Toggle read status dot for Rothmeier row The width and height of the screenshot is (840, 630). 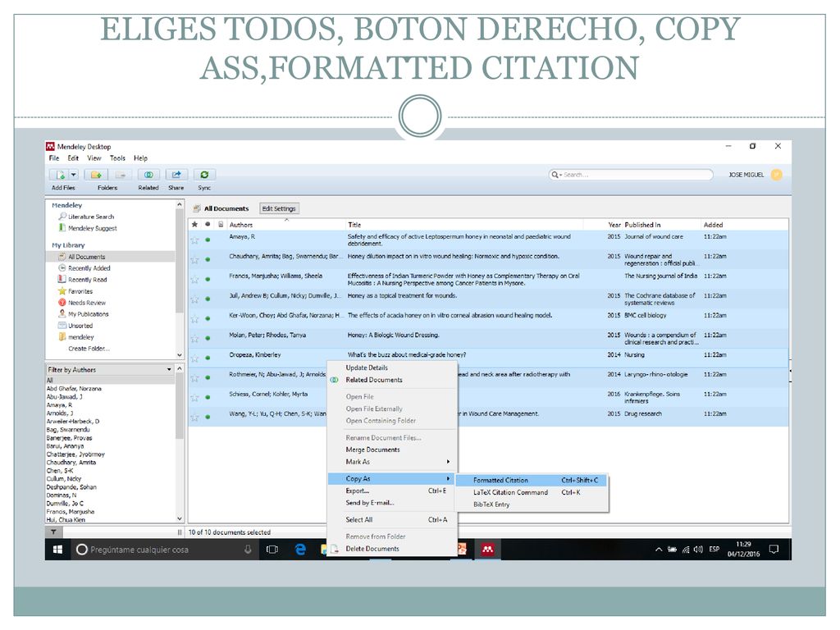[208, 377]
